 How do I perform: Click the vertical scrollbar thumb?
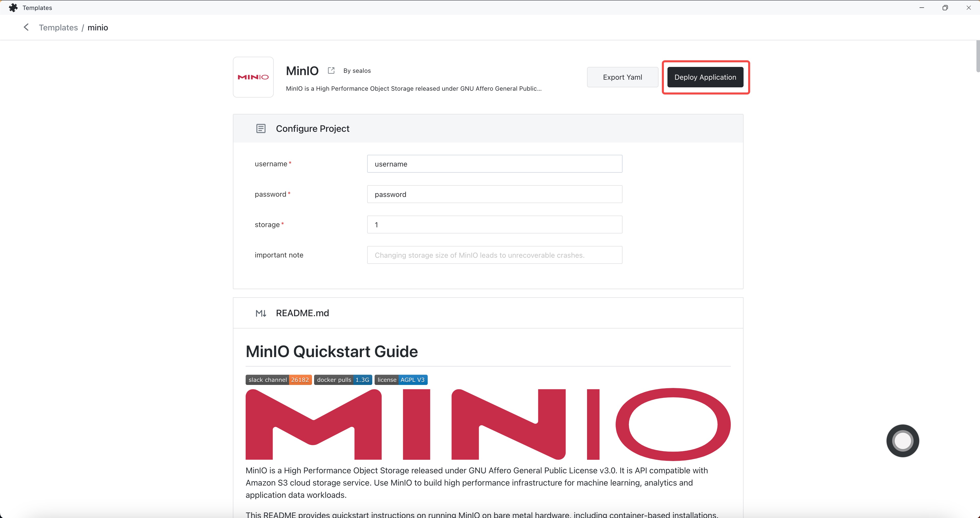point(978,56)
